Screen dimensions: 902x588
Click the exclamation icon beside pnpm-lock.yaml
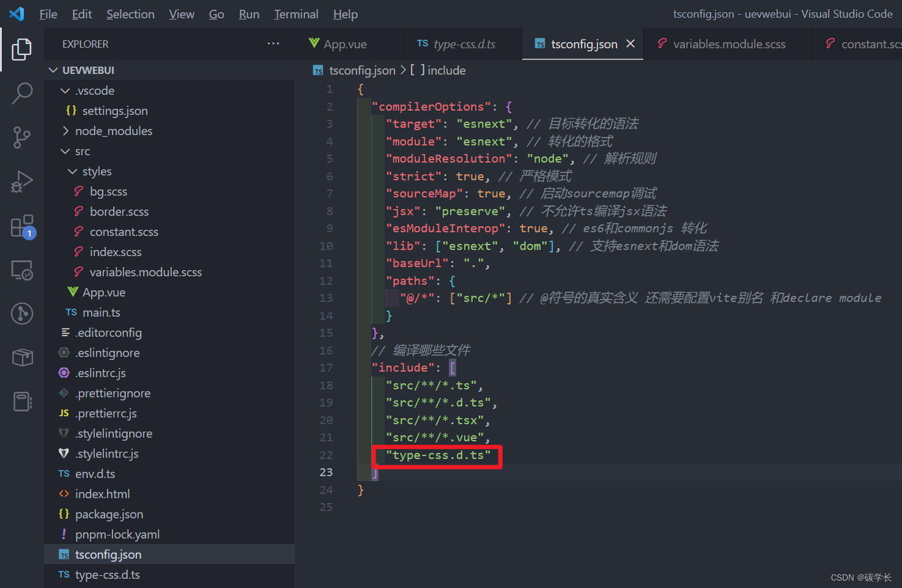click(x=64, y=534)
